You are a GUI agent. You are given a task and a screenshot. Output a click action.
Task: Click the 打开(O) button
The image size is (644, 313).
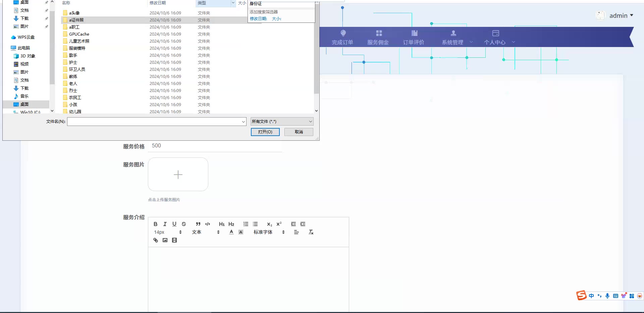pyautogui.click(x=265, y=132)
